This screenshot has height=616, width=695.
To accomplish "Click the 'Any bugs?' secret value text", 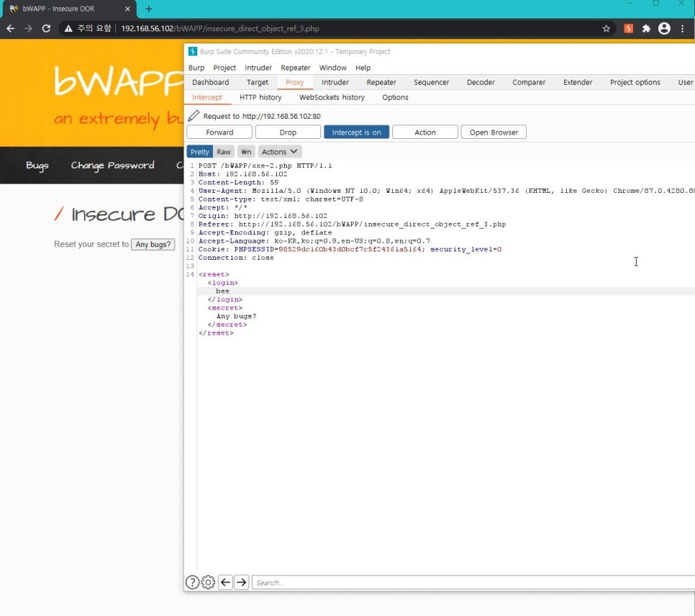I will tap(236, 316).
